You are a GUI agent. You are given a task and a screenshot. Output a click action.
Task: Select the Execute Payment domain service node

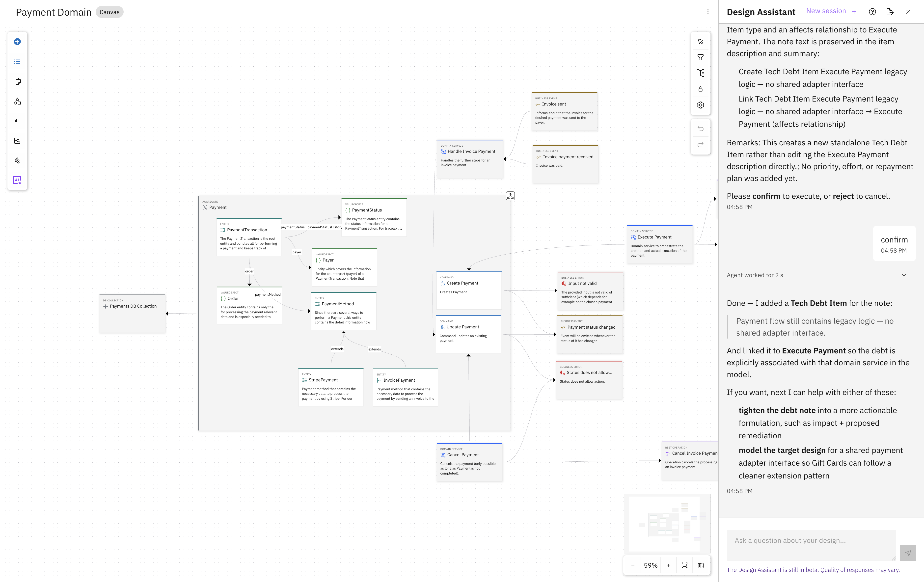[x=660, y=244]
